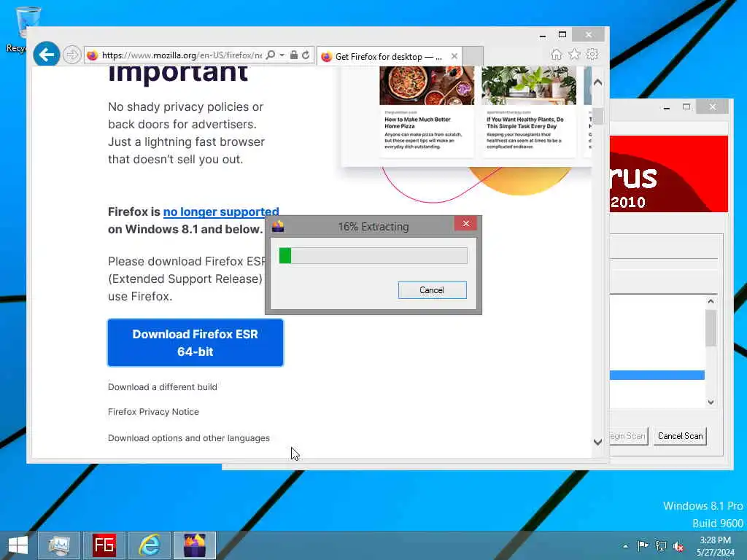
Task: Follow the 'no longer supported' link
Action: click(x=221, y=212)
